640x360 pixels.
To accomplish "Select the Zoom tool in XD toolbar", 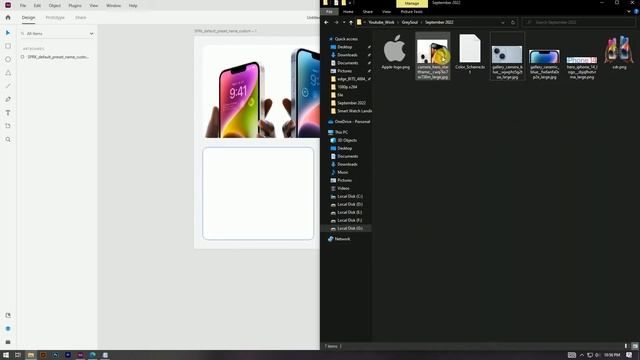I will pyautogui.click(x=8, y=140).
